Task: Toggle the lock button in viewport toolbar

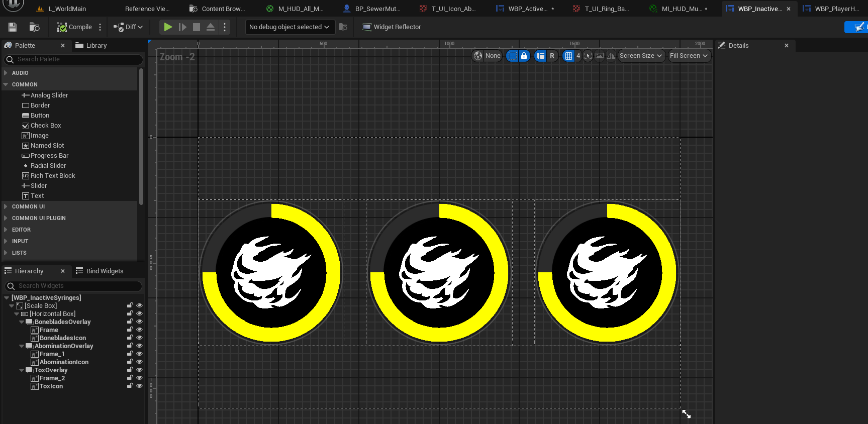Action: (524, 56)
